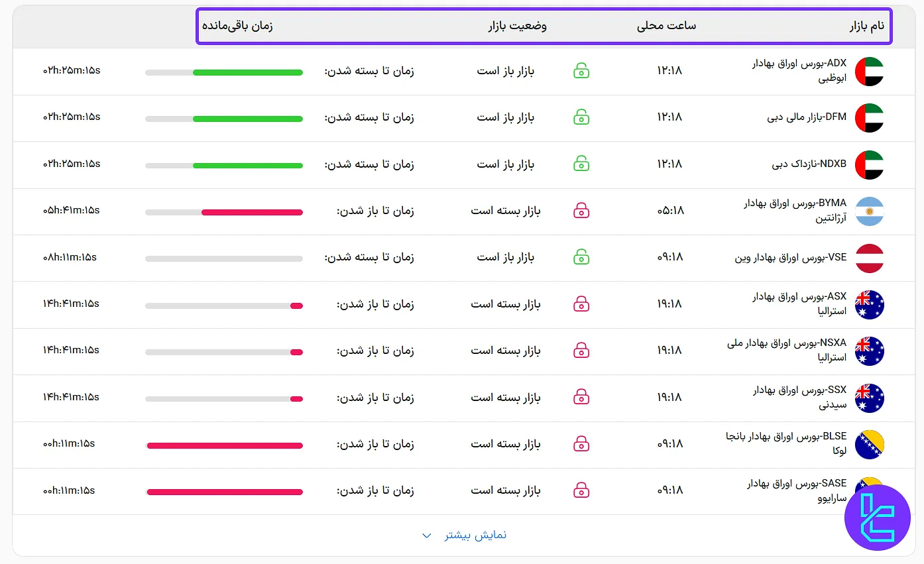Click the Austria flag for VSE Vienna exchange
924x564 pixels.
pyautogui.click(x=870, y=258)
